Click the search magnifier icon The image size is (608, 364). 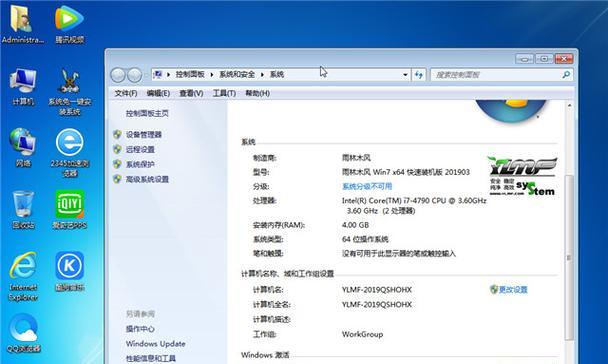566,74
